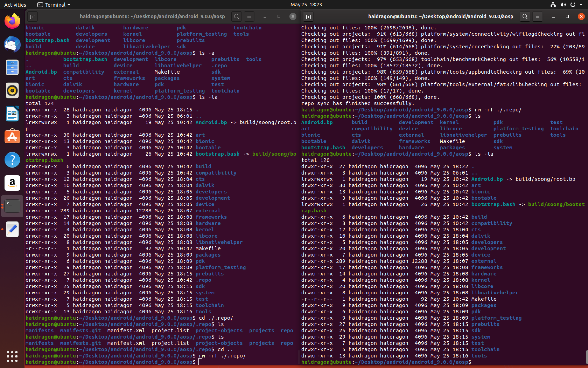Click the left terminal cursor prompt
Viewport: 588px width, 368px height.
[x=200, y=362]
